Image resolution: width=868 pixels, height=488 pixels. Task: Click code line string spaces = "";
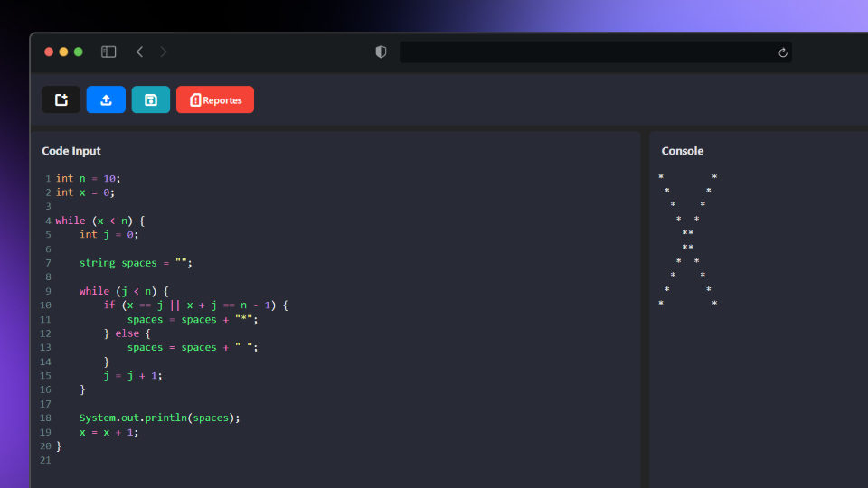coord(136,263)
